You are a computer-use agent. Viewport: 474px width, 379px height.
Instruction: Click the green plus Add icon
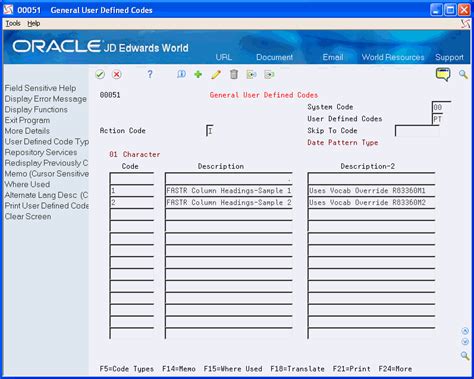click(x=198, y=74)
